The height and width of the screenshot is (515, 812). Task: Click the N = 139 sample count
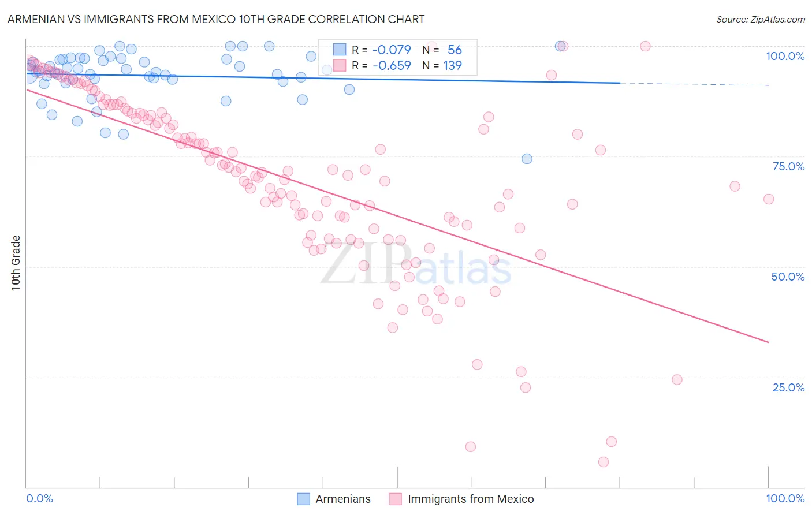tap(442, 65)
